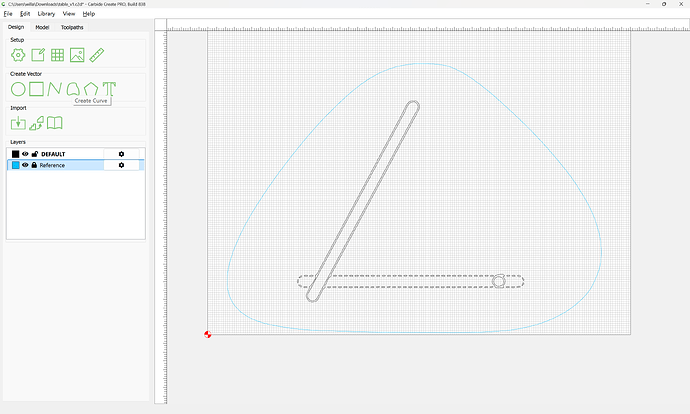
Task: Click the background image icon in Setup
Action: (x=77, y=55)
